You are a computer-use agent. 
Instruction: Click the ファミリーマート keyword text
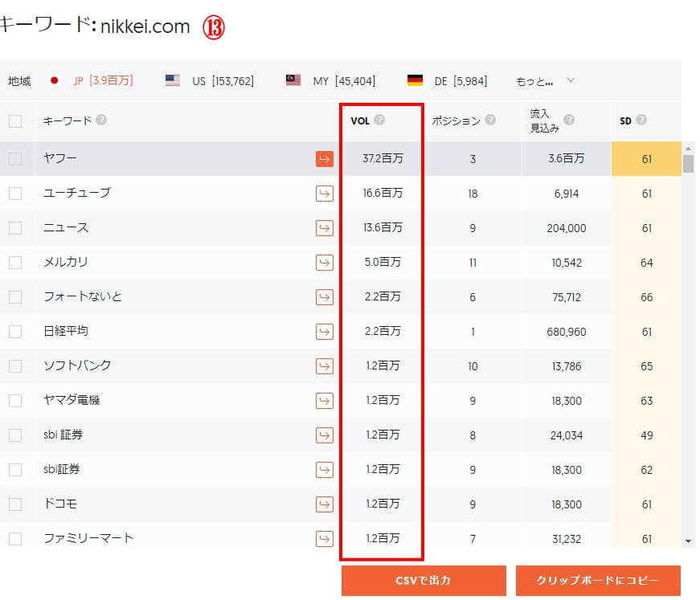88,538
